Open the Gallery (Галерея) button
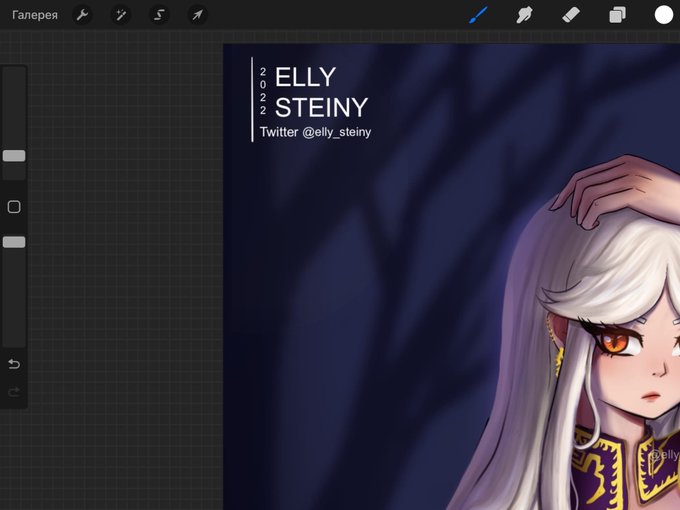Viewport: 680px width, 510px height. [x=35, y=15]
